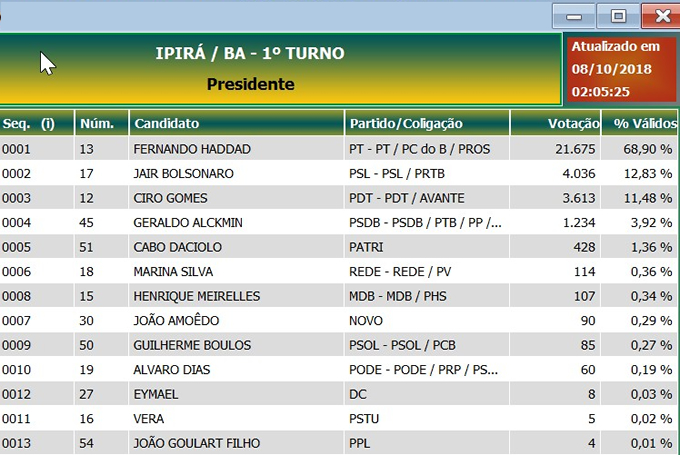This screenshot has width=680, height=455.
Task: Maximize the results window
Action: click(x=618, y=16)
